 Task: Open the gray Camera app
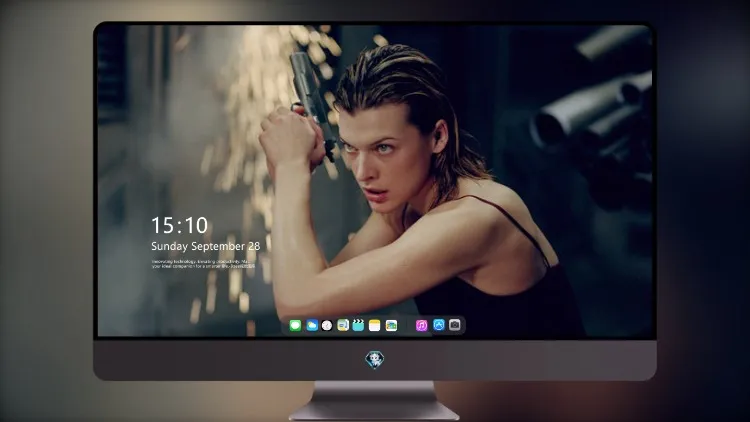coord(455,325)
